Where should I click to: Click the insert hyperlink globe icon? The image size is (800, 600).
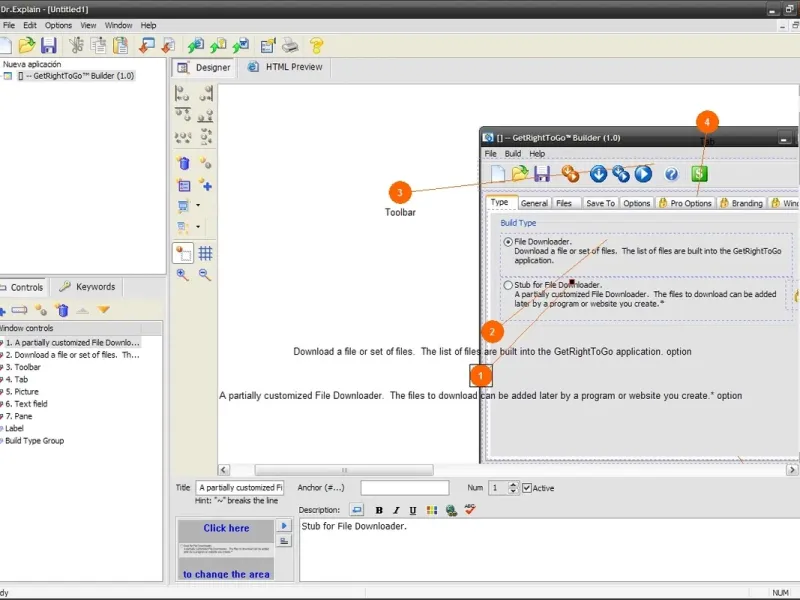click(451, 510)
